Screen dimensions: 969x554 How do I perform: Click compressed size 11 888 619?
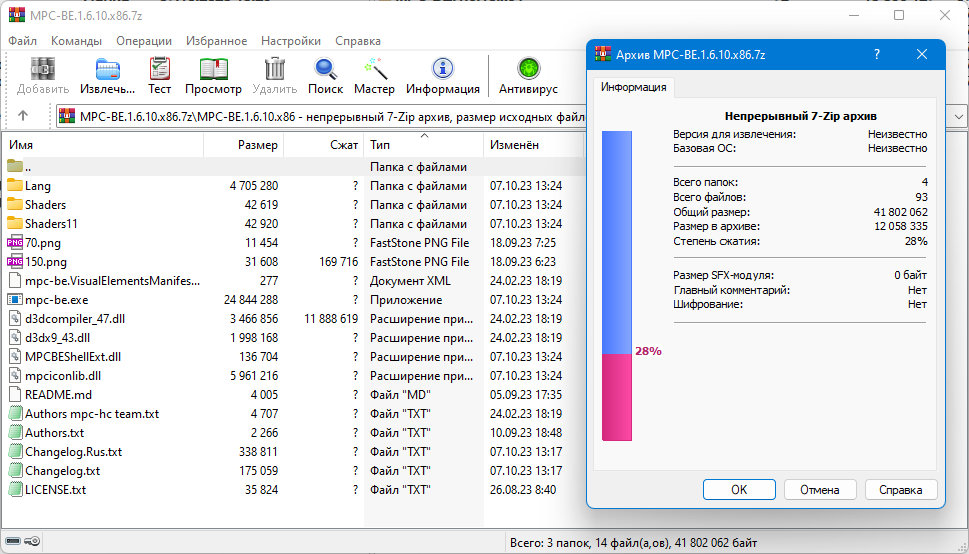(x=331, y=318)
